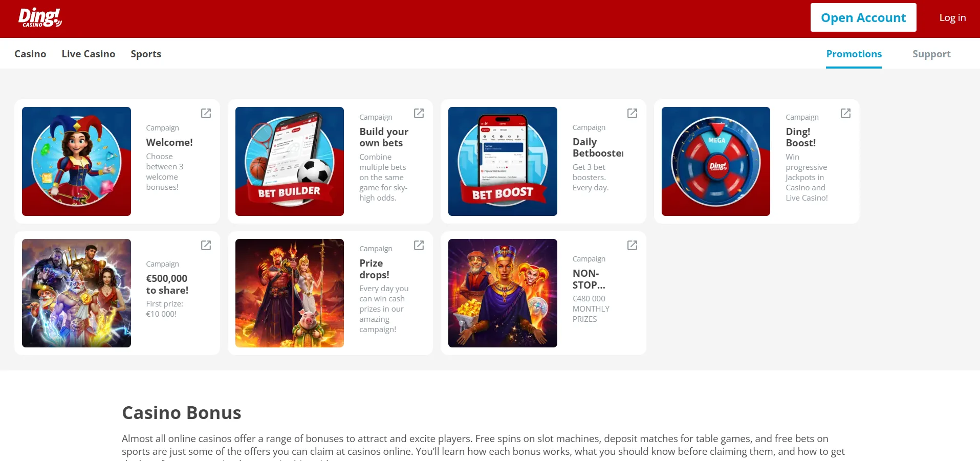Open the Bet Builder campaign image
Screen dimensions: 980x461
(290, 161)
